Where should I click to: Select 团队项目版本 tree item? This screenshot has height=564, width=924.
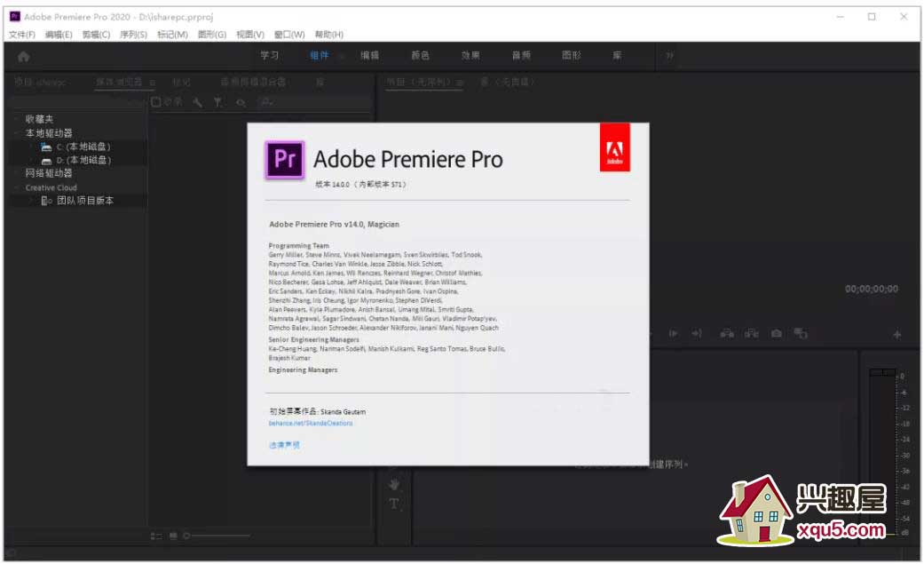85,202
